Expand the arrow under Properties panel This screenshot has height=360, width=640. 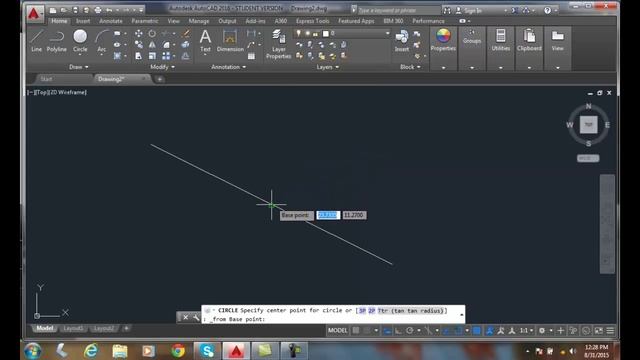[x=443, y=68]
